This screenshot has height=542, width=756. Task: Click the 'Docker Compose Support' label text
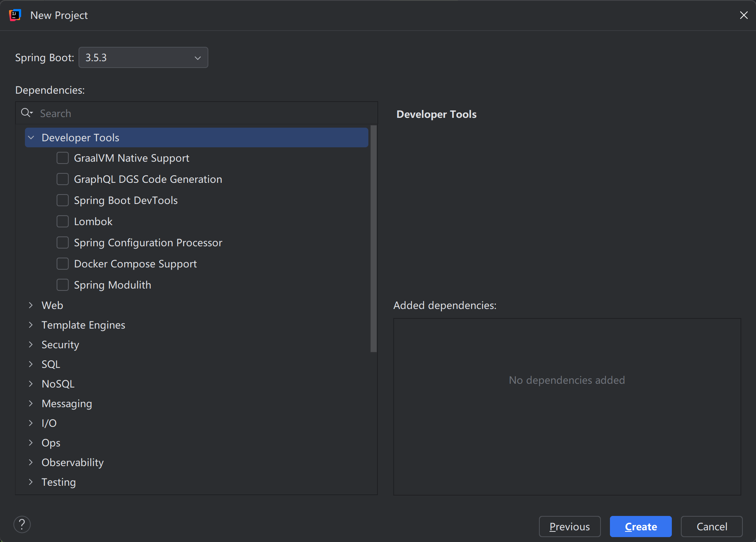point(135,264)
